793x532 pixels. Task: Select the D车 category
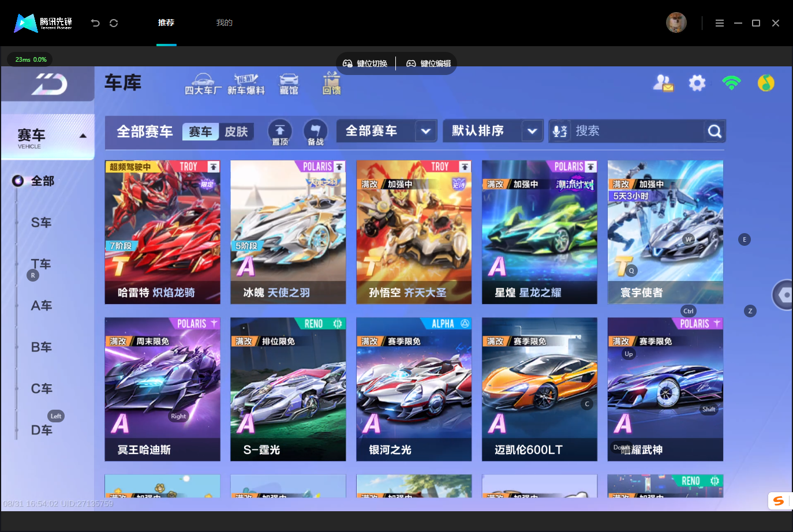(41, 430)
